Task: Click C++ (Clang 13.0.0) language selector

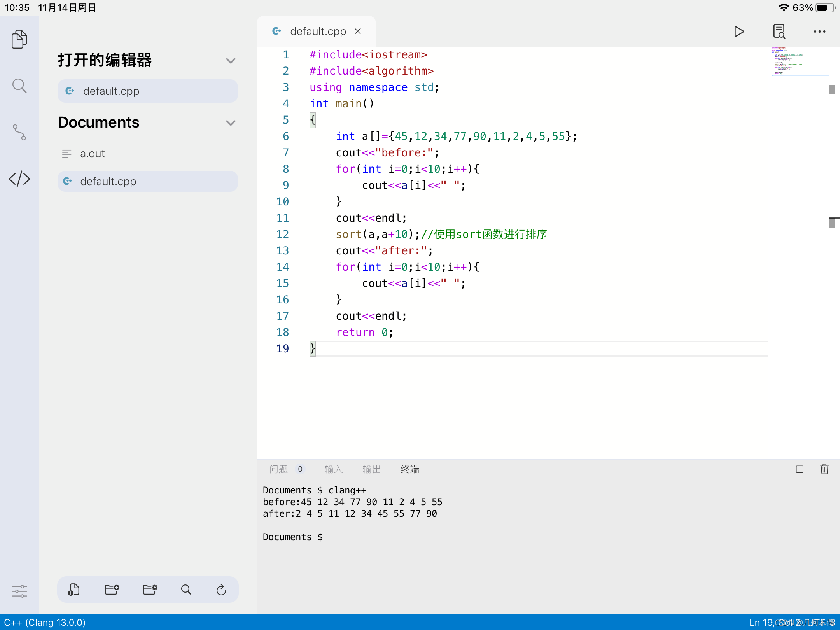Action: (45, 622)
